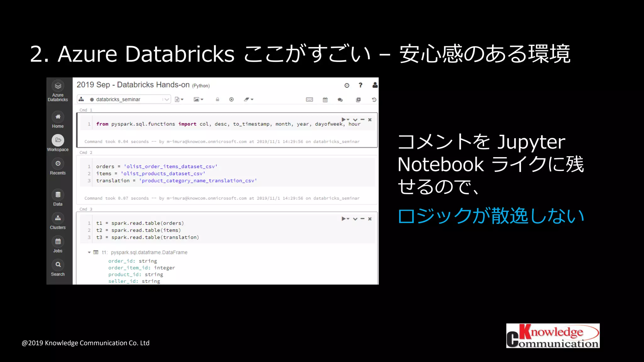644x362 pixels.
Task: Click the notebook title 2019 Sep - Databricks Hands-on
Action: tap(133, 85)
